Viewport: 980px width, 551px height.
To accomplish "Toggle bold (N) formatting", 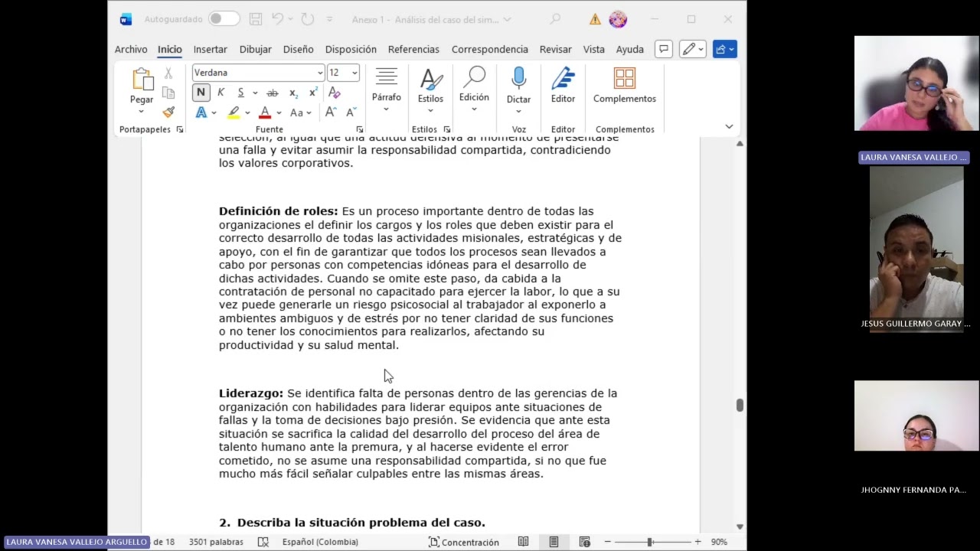I will coord(201,93).
